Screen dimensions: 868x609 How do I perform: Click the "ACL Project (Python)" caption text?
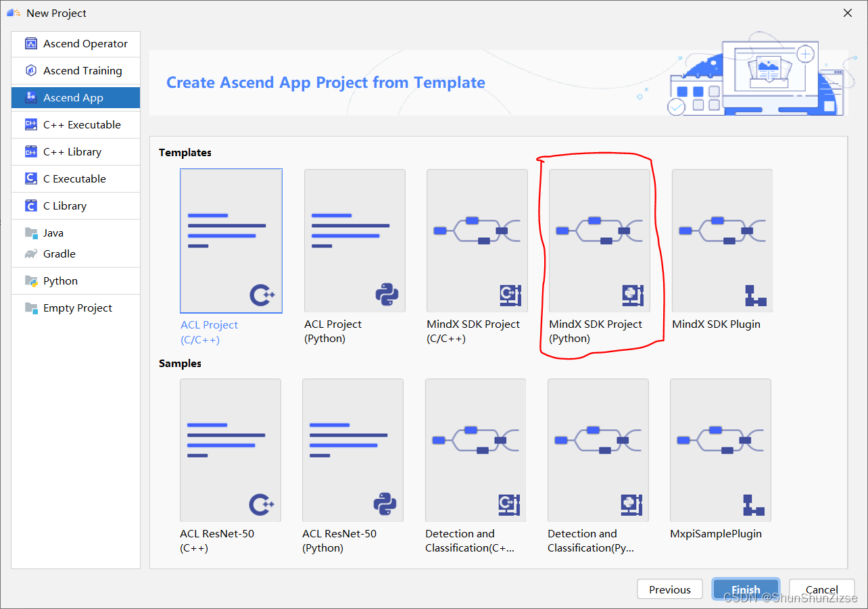[x=333, y=331]
